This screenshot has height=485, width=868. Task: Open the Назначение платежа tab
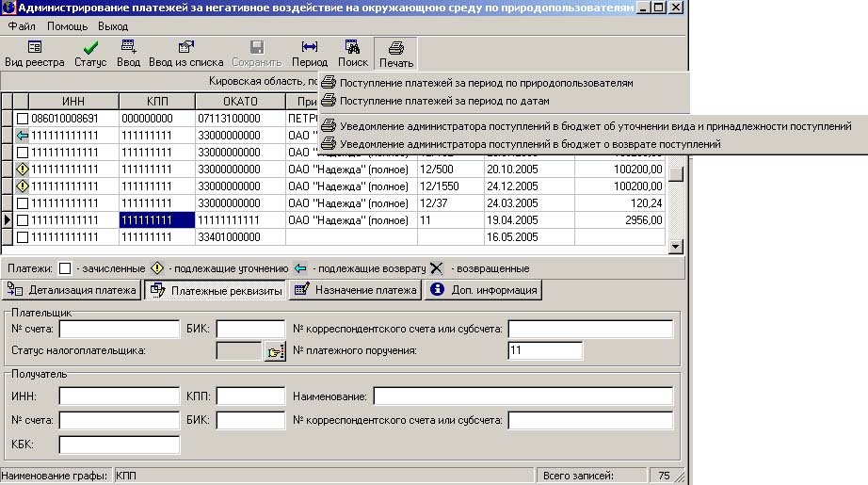(356, 290)
